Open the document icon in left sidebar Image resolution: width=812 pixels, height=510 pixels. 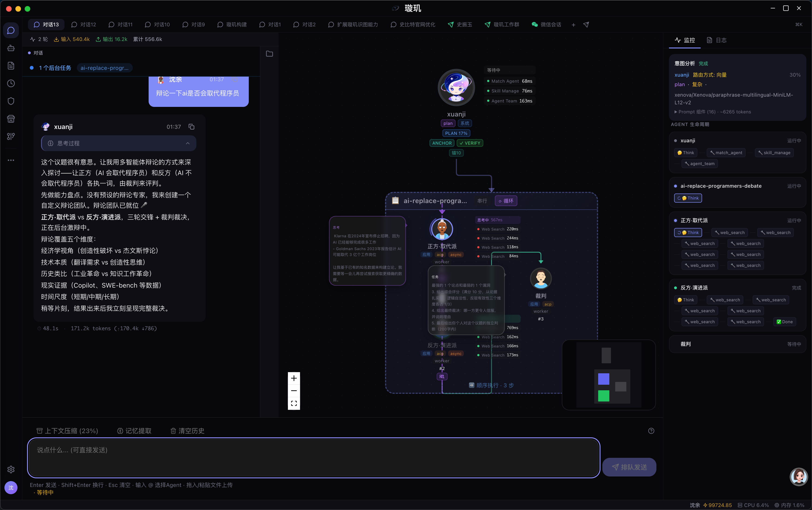point(11,66)
